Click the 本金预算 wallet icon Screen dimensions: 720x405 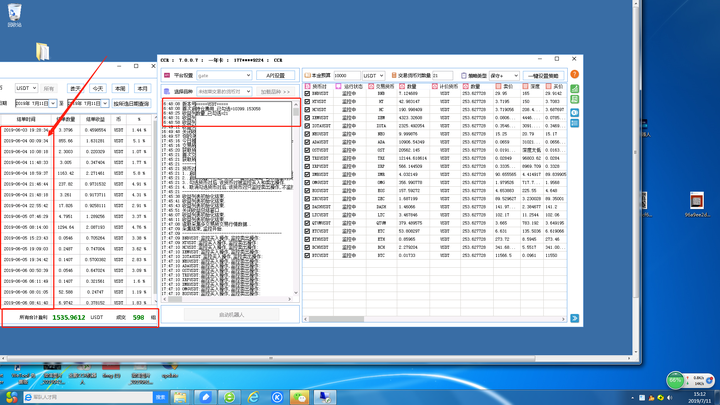pos(308,75)
